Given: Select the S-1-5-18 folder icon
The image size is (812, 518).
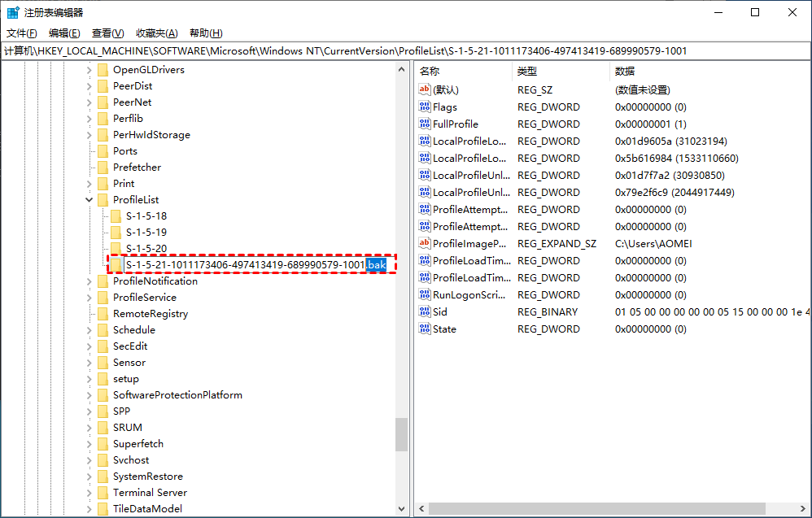Looking at the screenshot, I should coord(116,216).
